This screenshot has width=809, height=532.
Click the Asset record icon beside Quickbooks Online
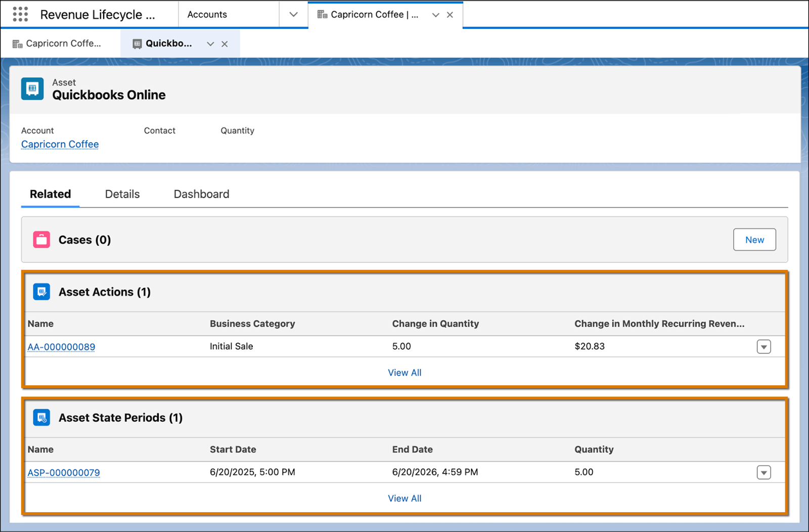pos(32,89)
